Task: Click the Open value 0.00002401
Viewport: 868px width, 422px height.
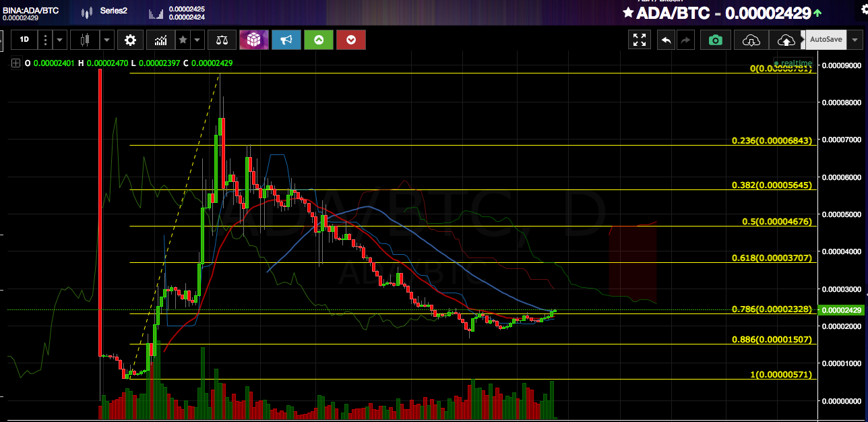Action: [53, 63]
